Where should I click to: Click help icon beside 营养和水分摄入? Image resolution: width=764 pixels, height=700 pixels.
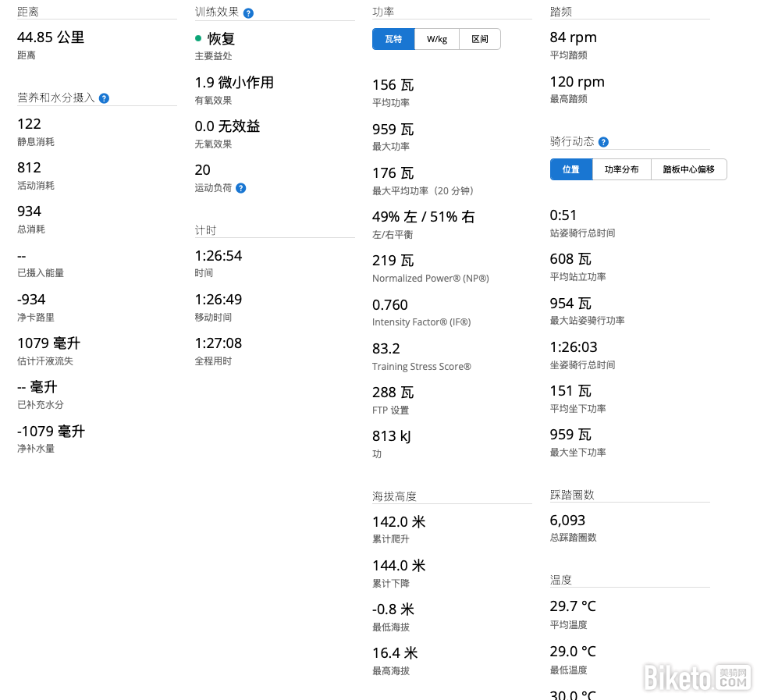[x=104, y=98]
